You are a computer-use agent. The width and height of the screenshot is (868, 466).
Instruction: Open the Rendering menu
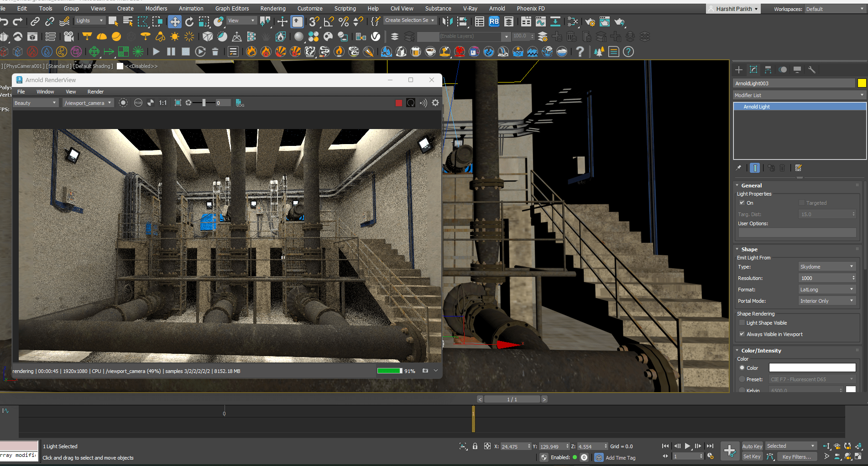(x=272, y=8)
